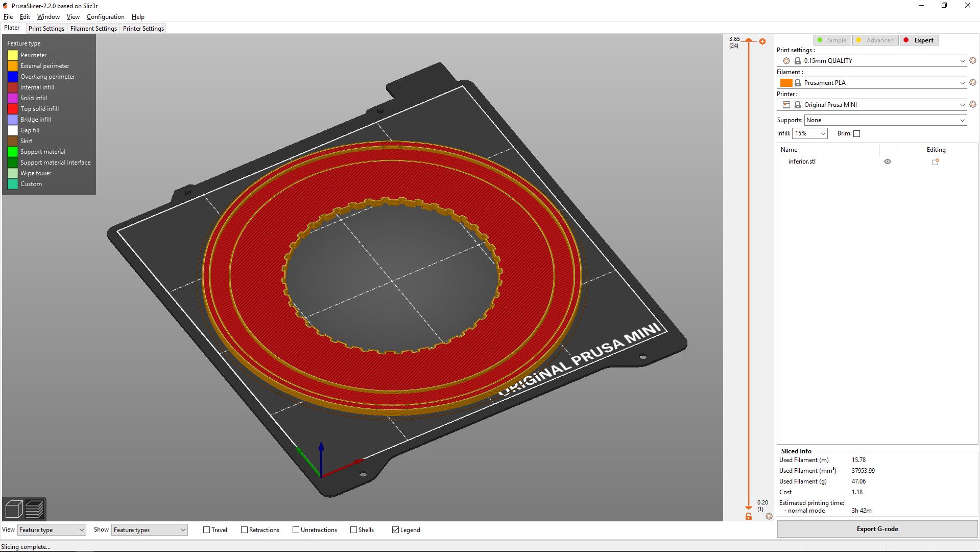Select the layers preview icon bottom left
Viewport: 980px width, 552px height.
coord(35,509)
